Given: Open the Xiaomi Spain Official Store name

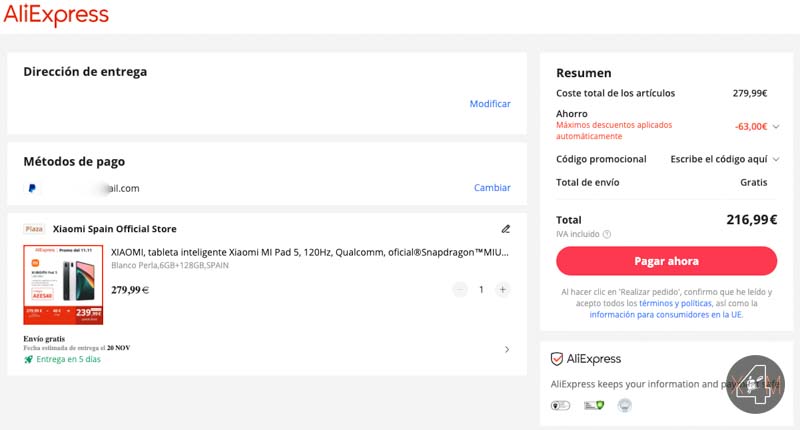Looking at the screenshot, I should pos(115,229).
